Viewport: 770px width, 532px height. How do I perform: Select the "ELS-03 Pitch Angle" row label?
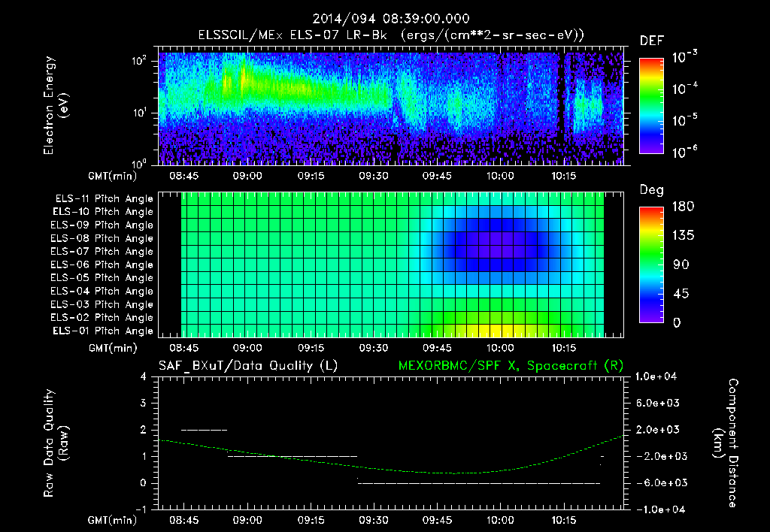pos(102,305)
